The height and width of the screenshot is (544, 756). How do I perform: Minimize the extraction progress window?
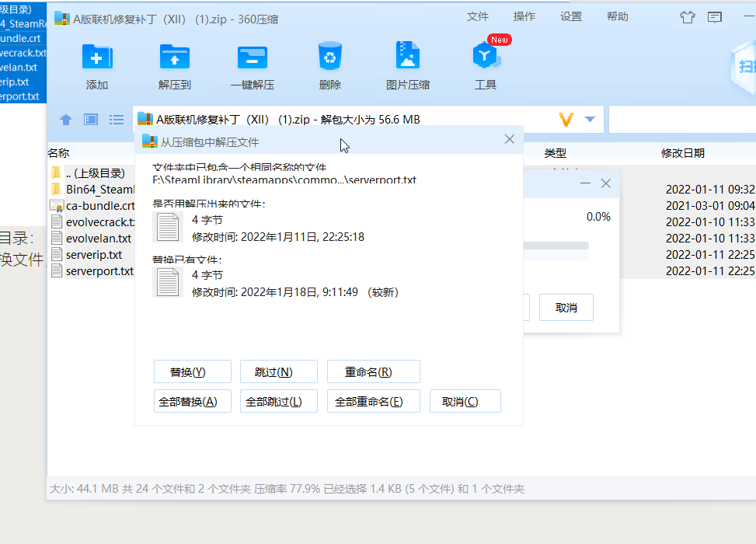[585, 183]
